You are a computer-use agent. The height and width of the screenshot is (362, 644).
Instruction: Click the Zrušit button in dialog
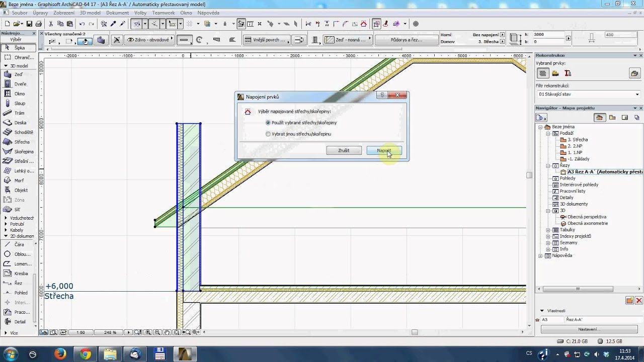[x=344, y=150]
